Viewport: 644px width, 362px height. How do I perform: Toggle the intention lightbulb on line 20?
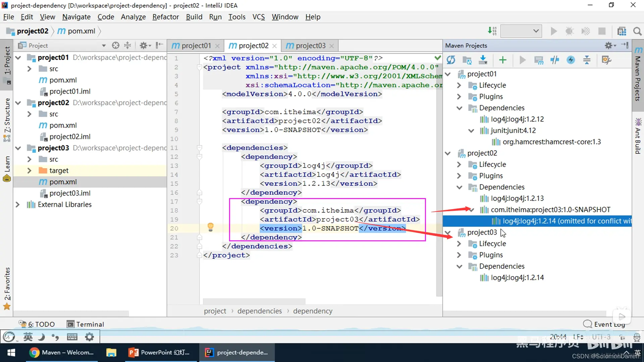coord(210,227)
